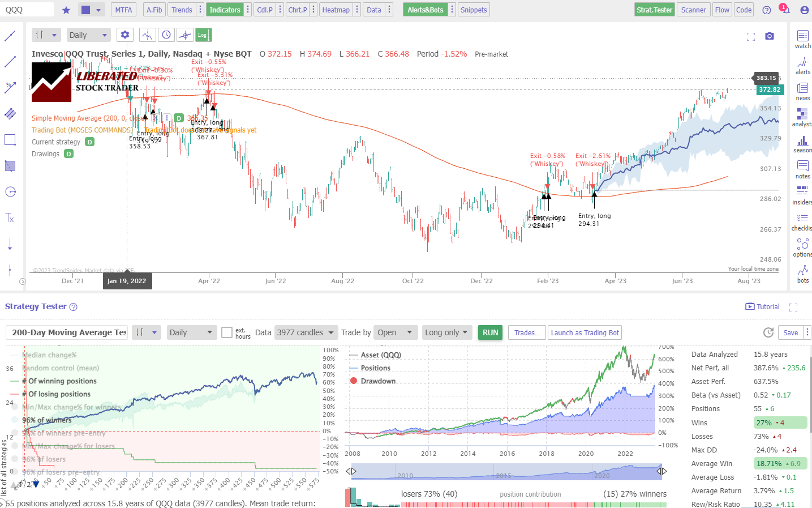The width and height of the screenshot is (812, 508).
Task: Open the bots panel in right sidebar
Action: tap(802, 274)
